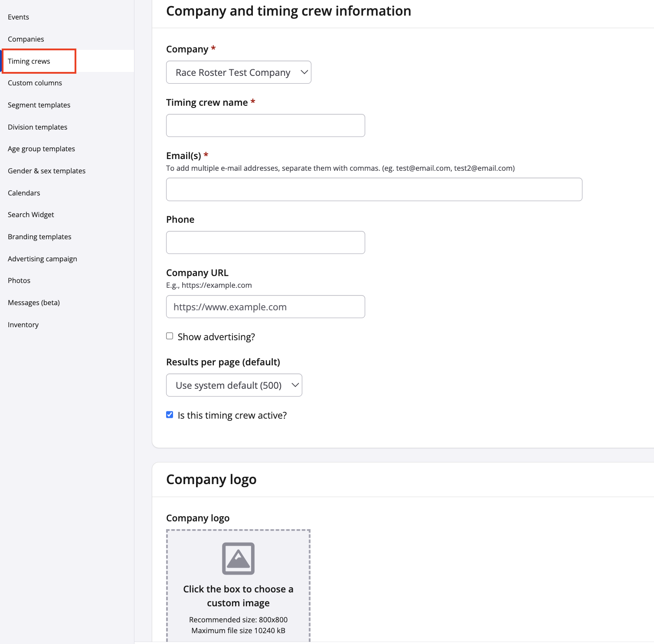Click into the Timing crew name field

click(265, 126)
